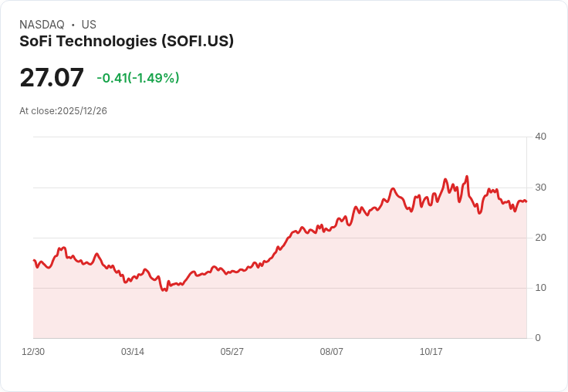Click the 10 value on the y-axis

coord(540,288)
